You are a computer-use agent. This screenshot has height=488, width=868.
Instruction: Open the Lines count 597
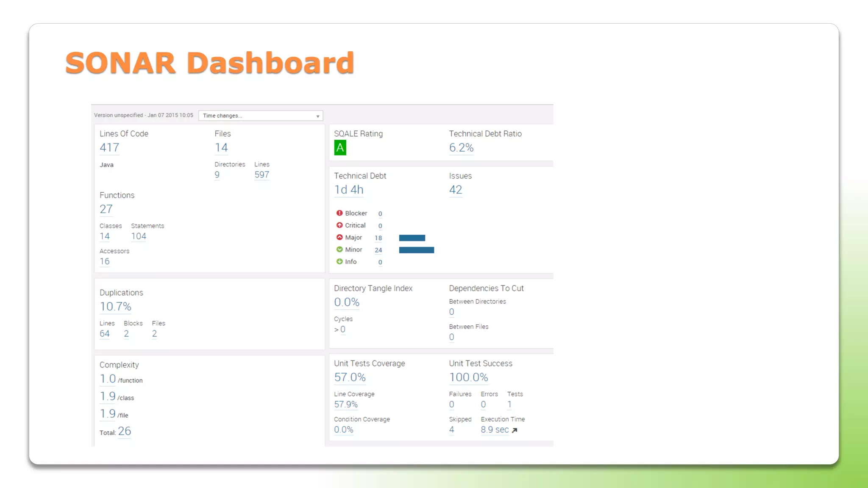point(262,175)
